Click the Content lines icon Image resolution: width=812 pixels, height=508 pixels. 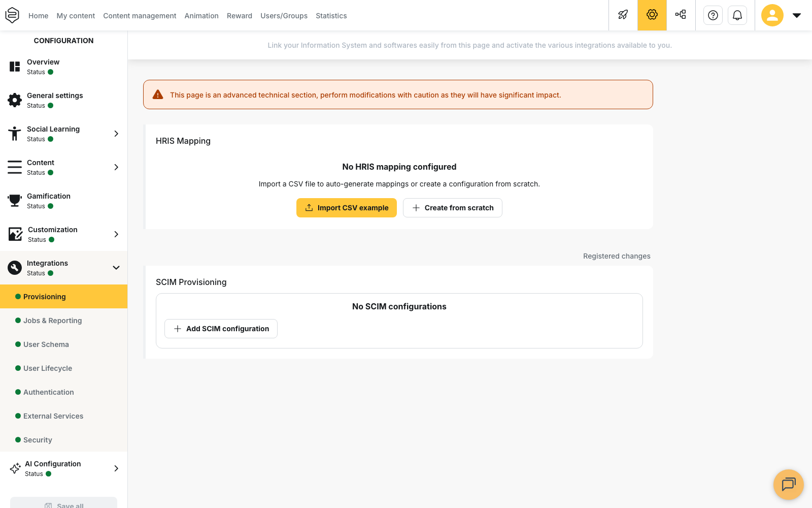pos(15,167)
